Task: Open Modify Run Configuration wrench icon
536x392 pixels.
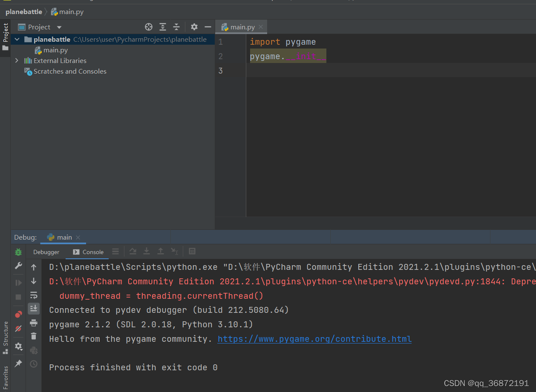Action: pos(18,266)
